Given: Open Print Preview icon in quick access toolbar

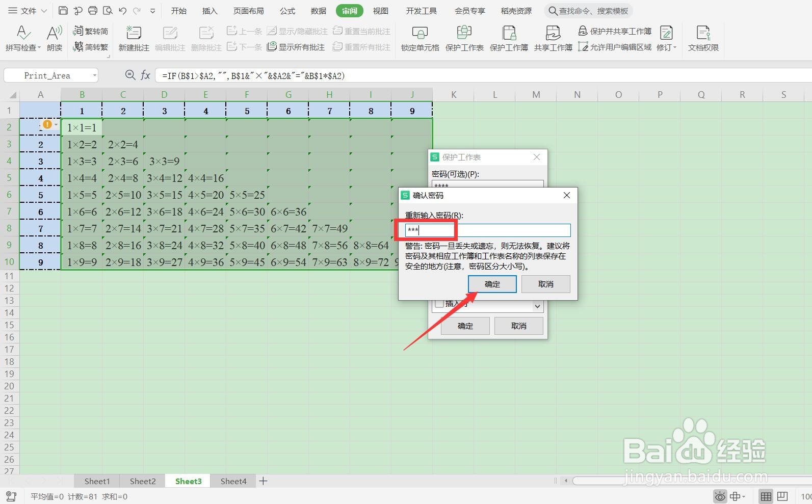Looking at the screenshot, I should [108, 10].
